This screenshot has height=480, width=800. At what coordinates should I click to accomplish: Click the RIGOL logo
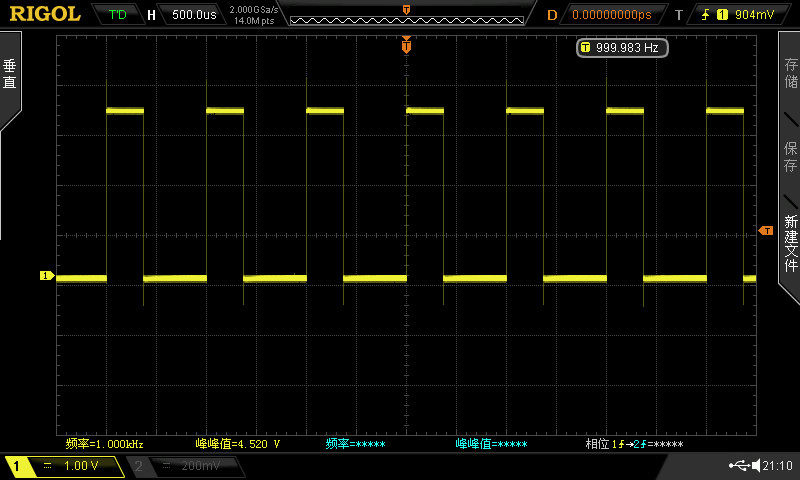pos(45,14)
